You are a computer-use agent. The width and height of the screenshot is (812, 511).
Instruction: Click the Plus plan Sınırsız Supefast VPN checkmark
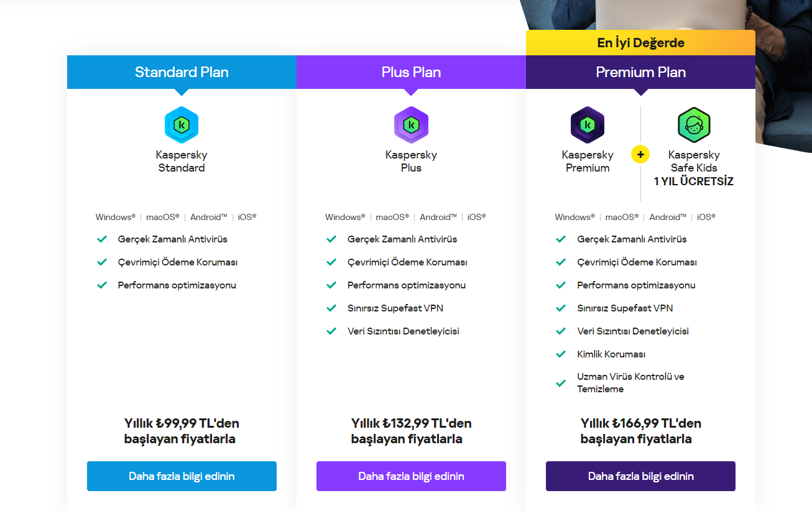[332, 308]
